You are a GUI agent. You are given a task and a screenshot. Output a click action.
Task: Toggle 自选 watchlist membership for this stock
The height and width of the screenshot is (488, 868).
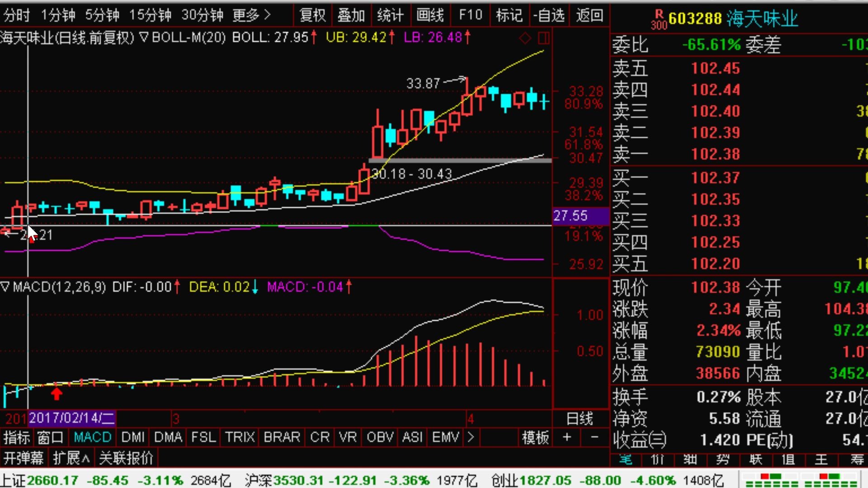pos(549,15)
